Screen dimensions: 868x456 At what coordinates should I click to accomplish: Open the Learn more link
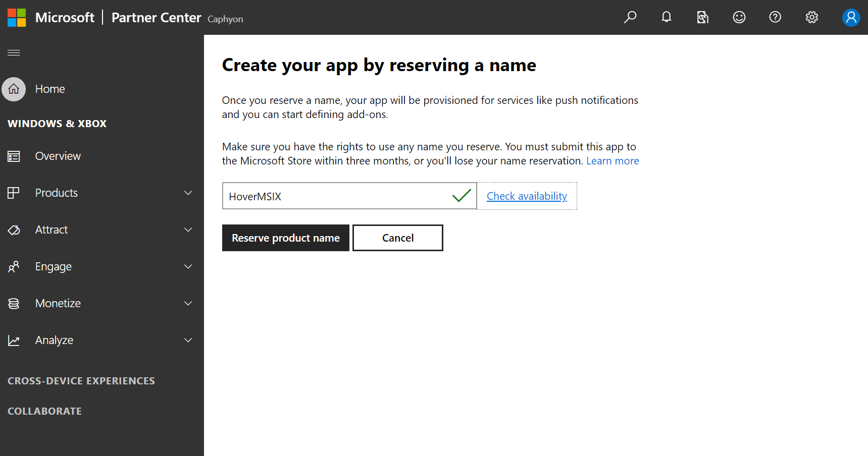click(x=612, y=161)
